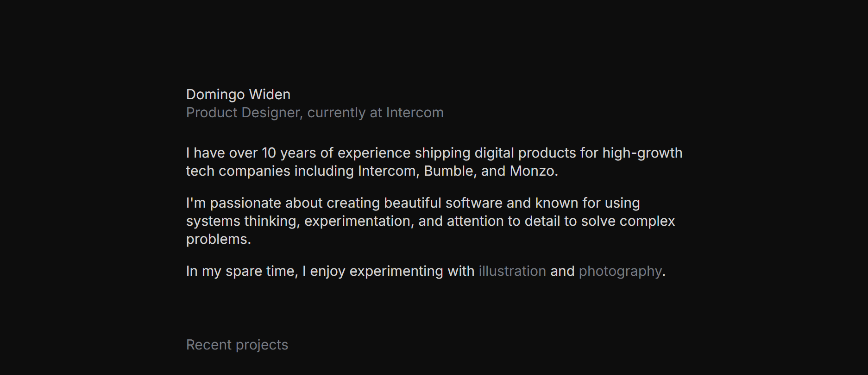This screenshot has height=375, width=868.
Task: Click the word Intercom in the subtitle
Action: tap(415, 113)
